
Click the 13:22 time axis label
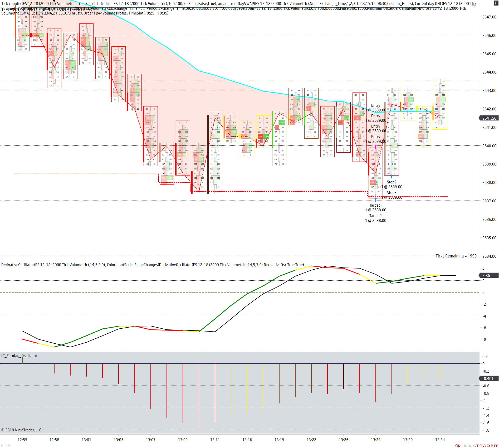pos(311,440)
